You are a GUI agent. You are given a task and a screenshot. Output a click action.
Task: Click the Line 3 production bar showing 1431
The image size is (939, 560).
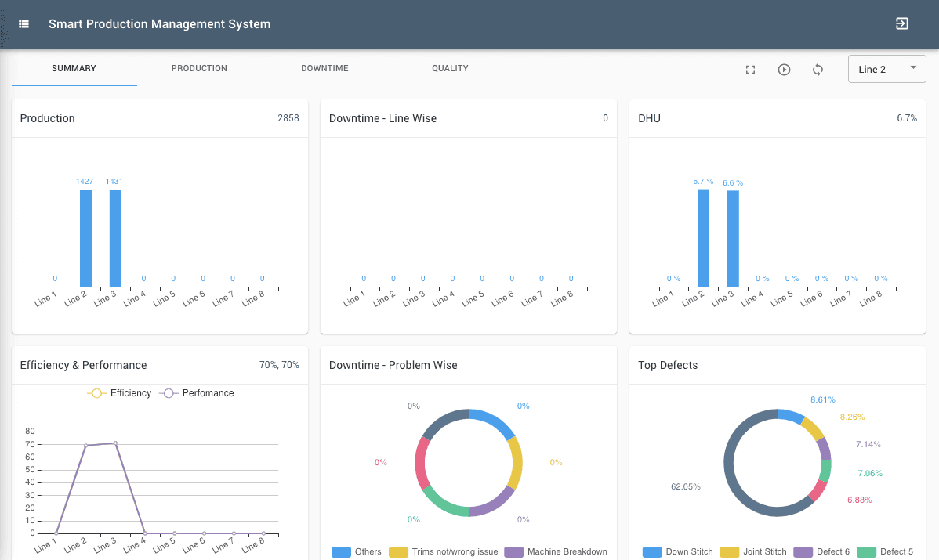pyautogui.click(x=115, y=238)
